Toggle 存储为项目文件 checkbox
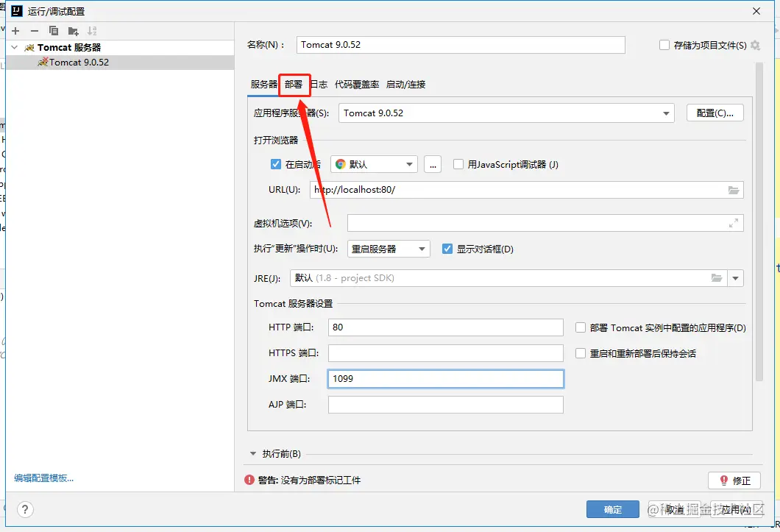 tap(664, 46)
